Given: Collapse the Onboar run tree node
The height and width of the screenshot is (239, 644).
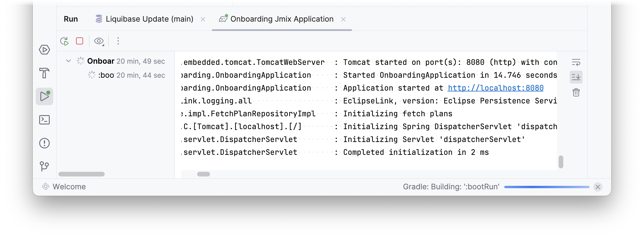Looking at the screenshot, I should (x=68, y=61).
